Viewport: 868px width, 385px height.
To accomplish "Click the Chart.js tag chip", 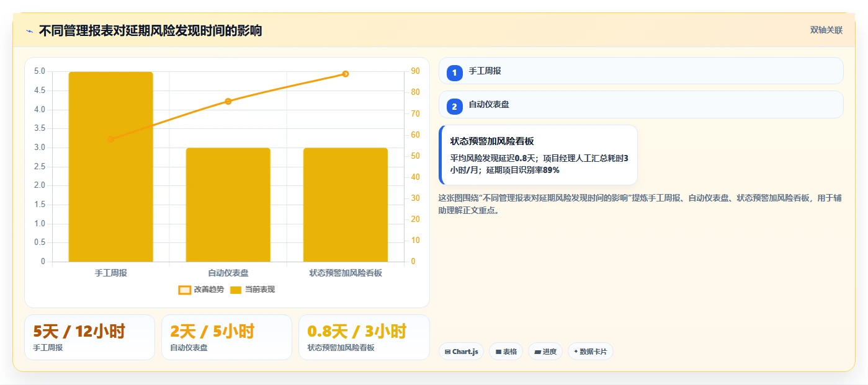I will 461,352.
